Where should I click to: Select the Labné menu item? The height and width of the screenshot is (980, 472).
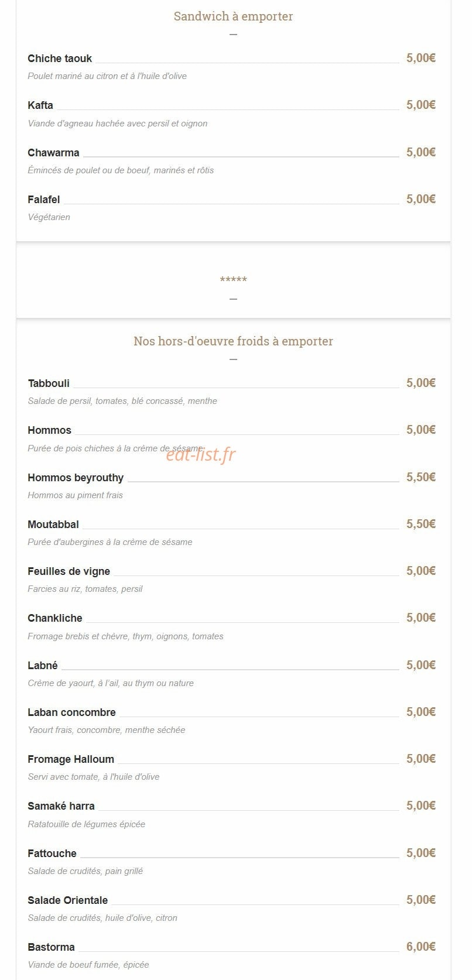(43, 666)
